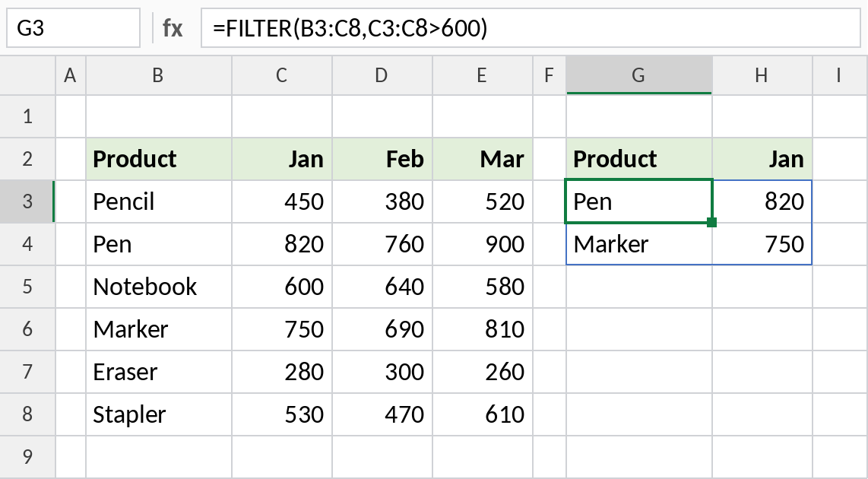The image size is (868, 479).
Task: Click the formula bar with FILTER formula
Action: (x=531, y=27)
